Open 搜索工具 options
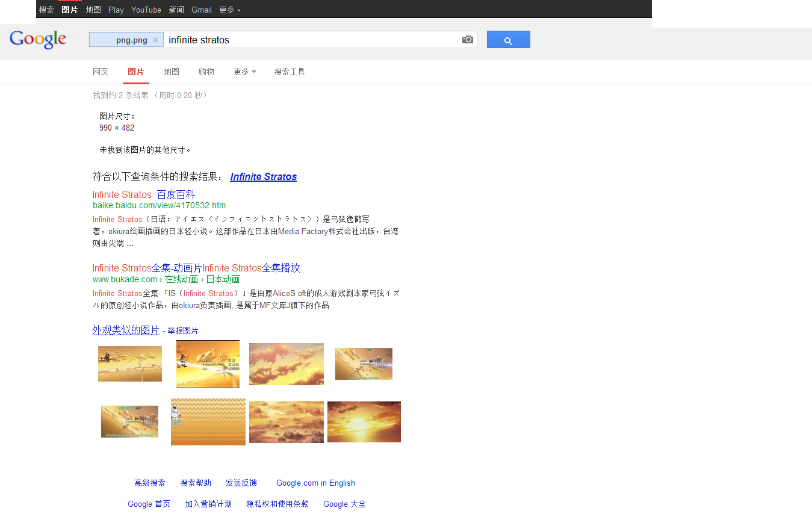Viewport: 812px width, 520px height. pyautogui.click(x=290, y=72)
